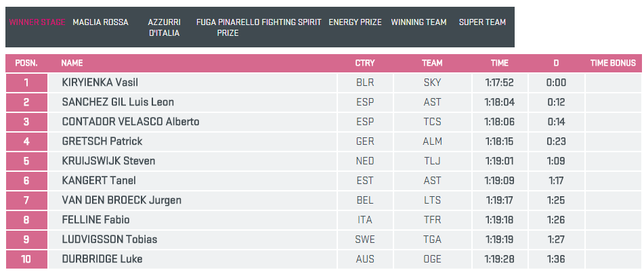This screenshot has height=274, width=644.
Task: Select the Azzurri d'Italia tab
Action: click(x=164, y=28)
